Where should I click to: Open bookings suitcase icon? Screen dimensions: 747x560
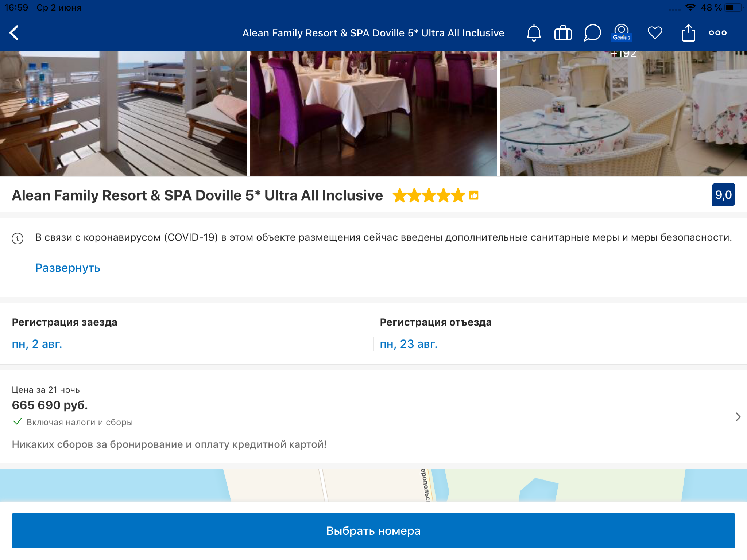(x=563, y=33)
